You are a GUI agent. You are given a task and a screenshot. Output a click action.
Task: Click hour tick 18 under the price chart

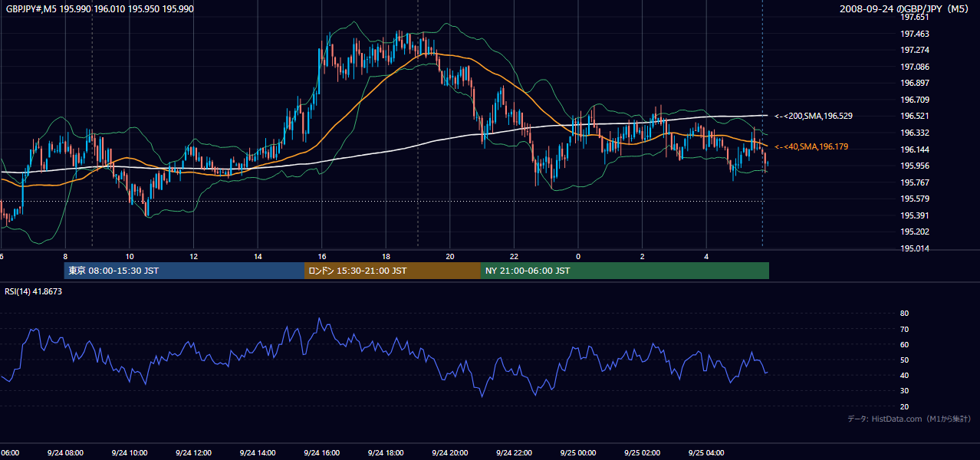coord(386,256)
